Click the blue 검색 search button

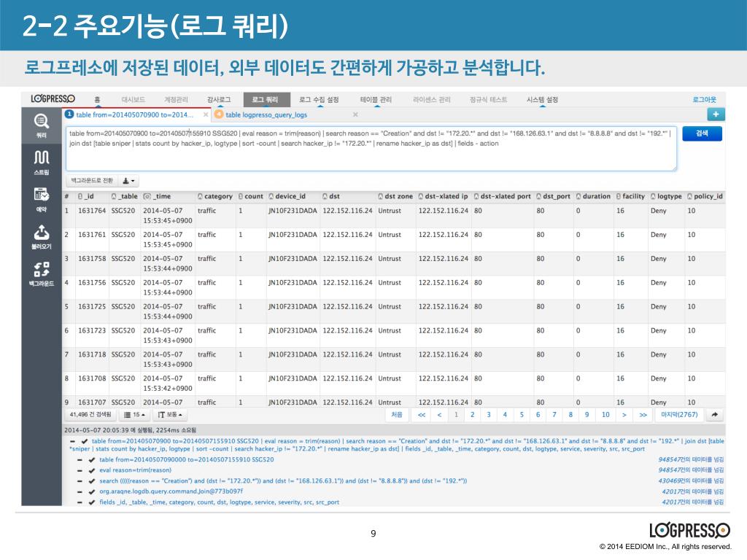click(703, 133)
